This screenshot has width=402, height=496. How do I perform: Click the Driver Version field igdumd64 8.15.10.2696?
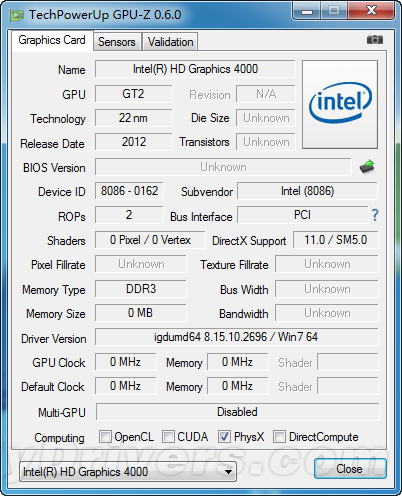(237, 337)
